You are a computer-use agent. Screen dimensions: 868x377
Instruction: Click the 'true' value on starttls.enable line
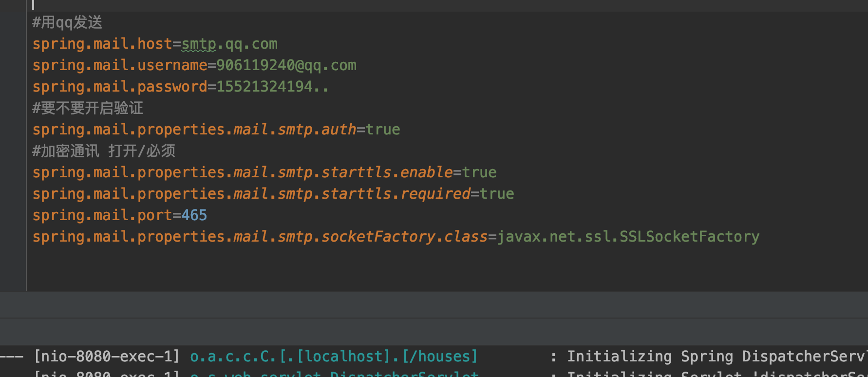479,172
